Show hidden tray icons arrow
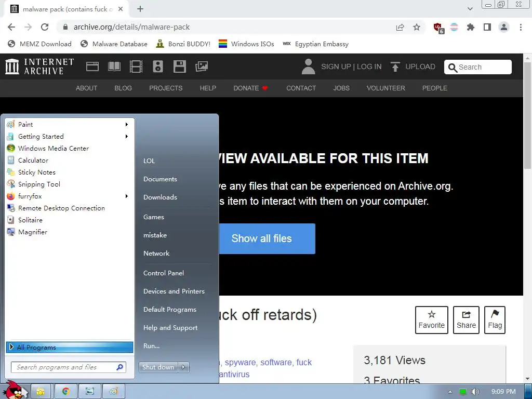The height and width of the screenshot is (399, 532). [x=450, y=392]
